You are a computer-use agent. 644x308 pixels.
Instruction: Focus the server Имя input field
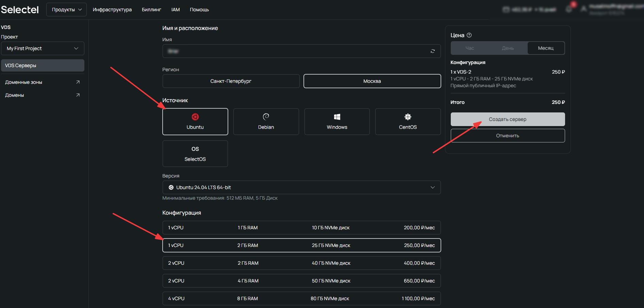pos(302,51)
